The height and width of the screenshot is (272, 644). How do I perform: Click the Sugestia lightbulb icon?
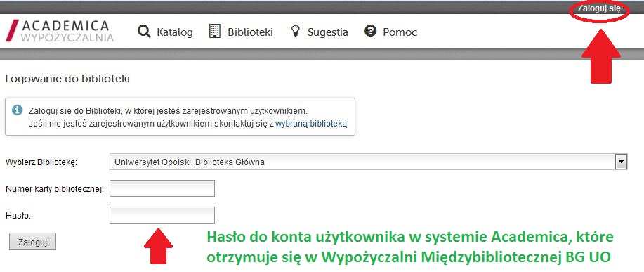(295, 31)
